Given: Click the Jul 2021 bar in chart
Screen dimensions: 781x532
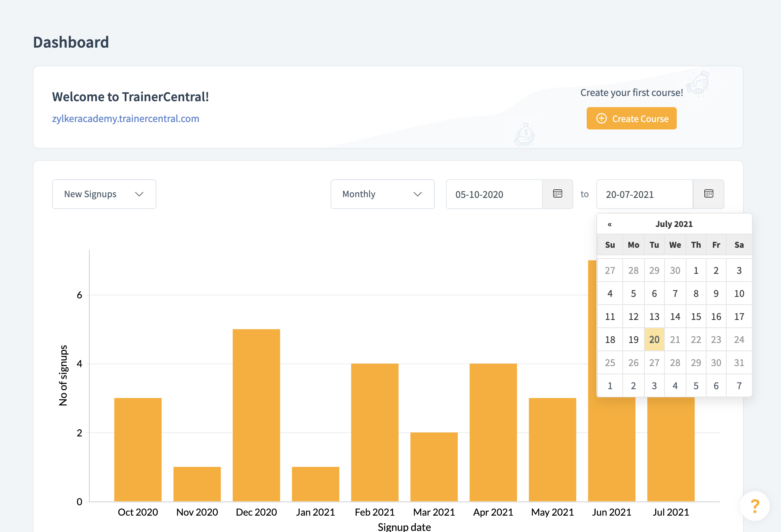Looking at the screenshot, I should [670, 449].
